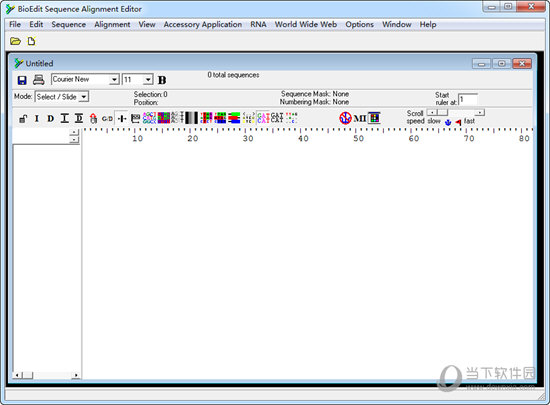Click the red arrow lock anchor icon

pyautogui.click(x=93, y=118)
